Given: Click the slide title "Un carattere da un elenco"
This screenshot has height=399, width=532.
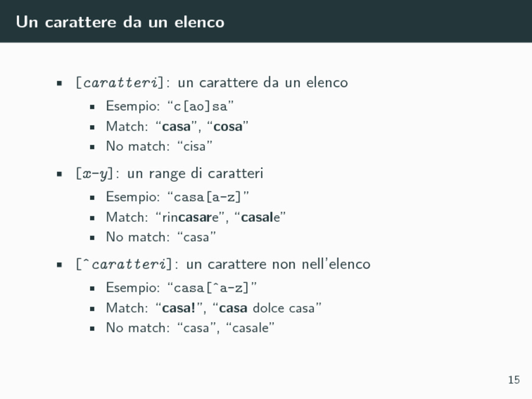Looking at the screenshot, I should [x=120, y=22].
